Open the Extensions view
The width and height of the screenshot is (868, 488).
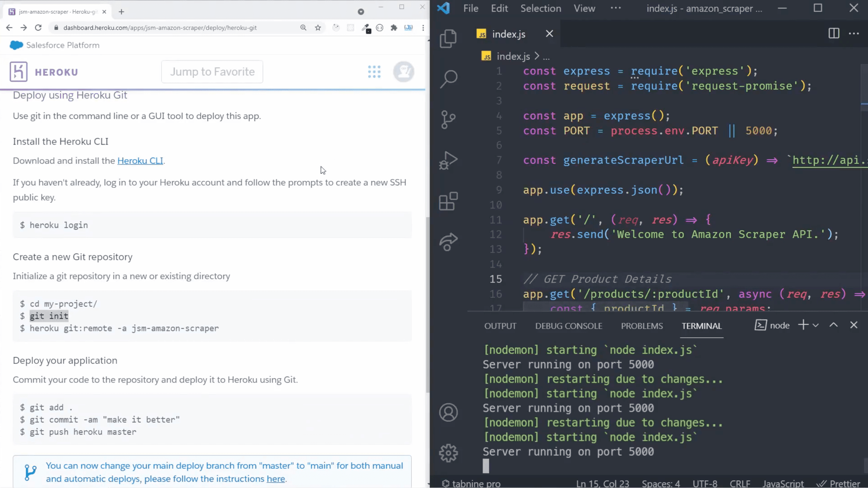pos(448,201)
